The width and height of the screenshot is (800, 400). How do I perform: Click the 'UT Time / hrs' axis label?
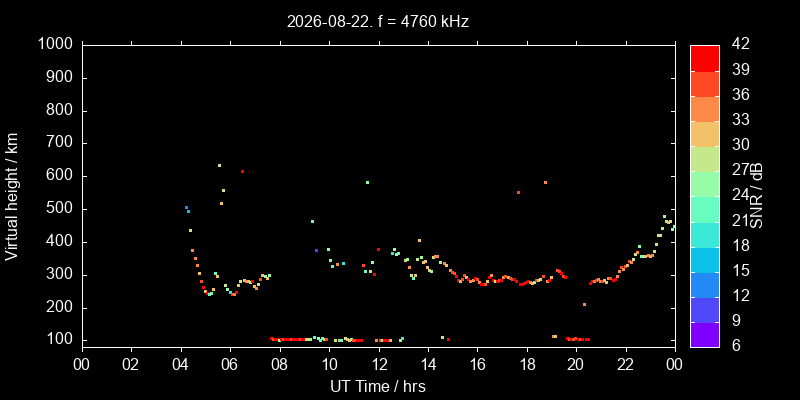tap(378, 386)
